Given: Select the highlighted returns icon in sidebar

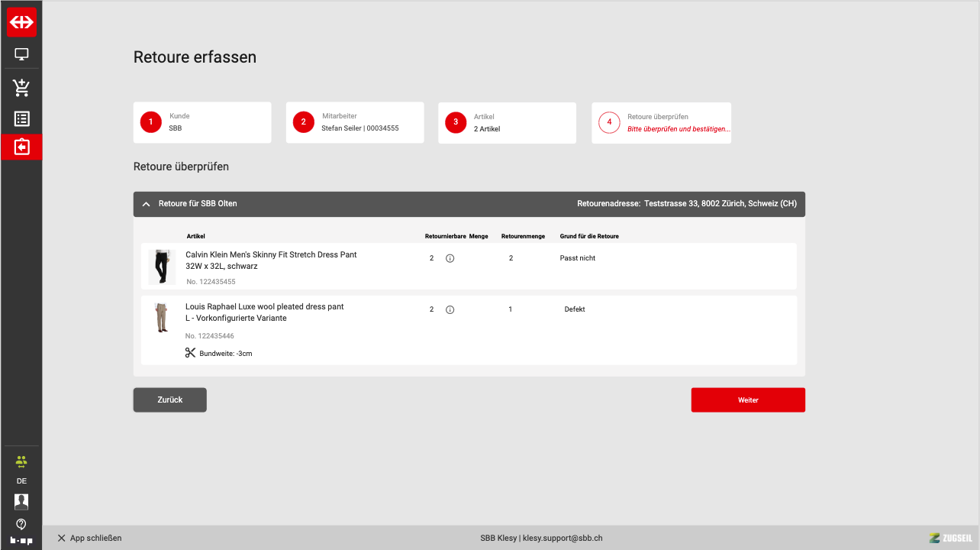Looking at the screenshot, I should 21,147.
